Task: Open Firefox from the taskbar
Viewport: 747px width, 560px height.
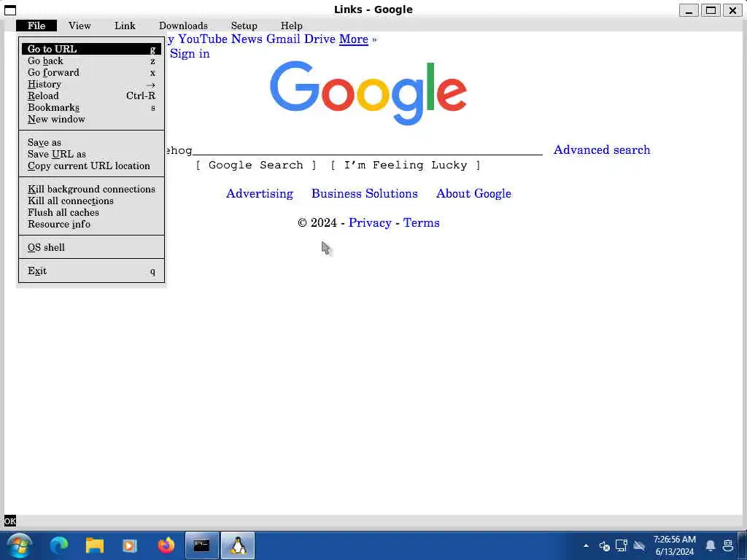Action: pos(166,545)
